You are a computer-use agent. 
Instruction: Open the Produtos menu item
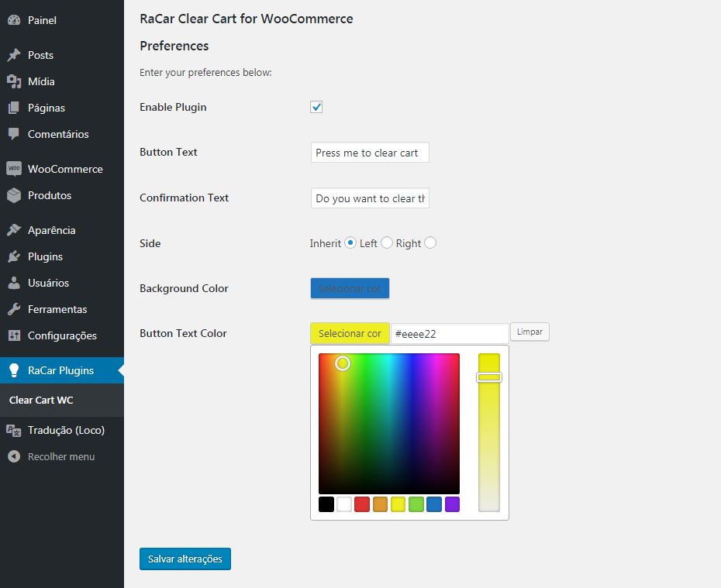pos(62,195)
